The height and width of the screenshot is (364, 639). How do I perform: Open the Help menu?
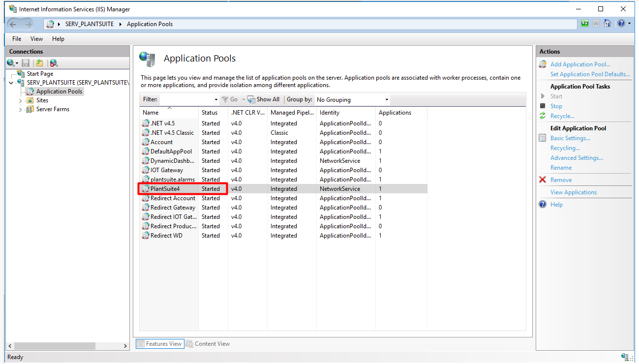pos(58,39)
